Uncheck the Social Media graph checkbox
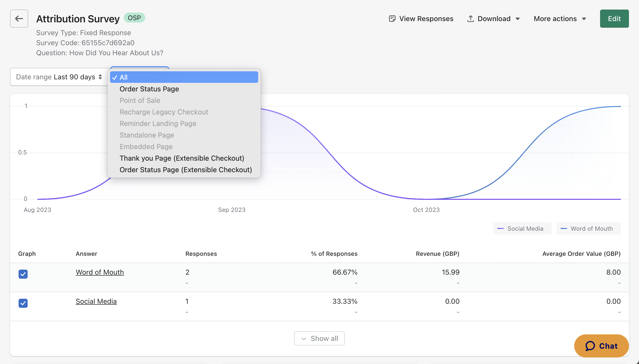Viewport: 639px width, 364px height. pos(23,303)
